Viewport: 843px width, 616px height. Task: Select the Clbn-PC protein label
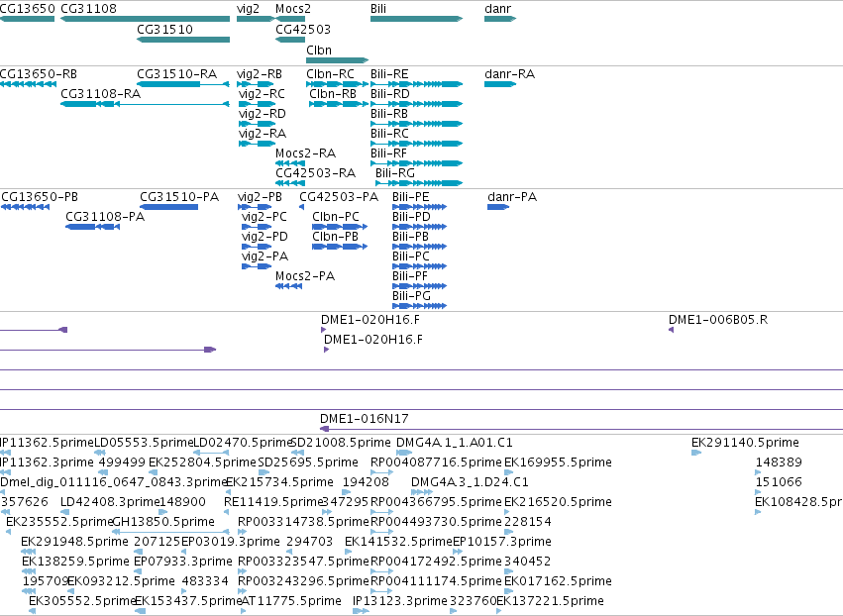(336, 217)
